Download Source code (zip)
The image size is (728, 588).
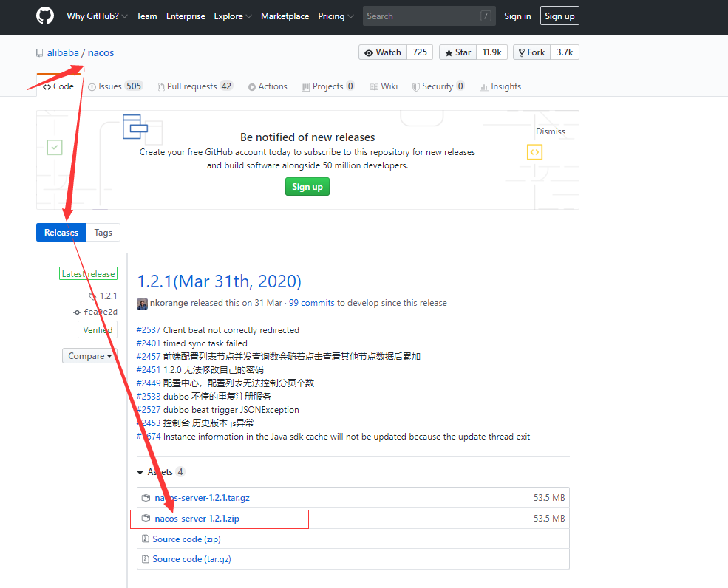187,539
